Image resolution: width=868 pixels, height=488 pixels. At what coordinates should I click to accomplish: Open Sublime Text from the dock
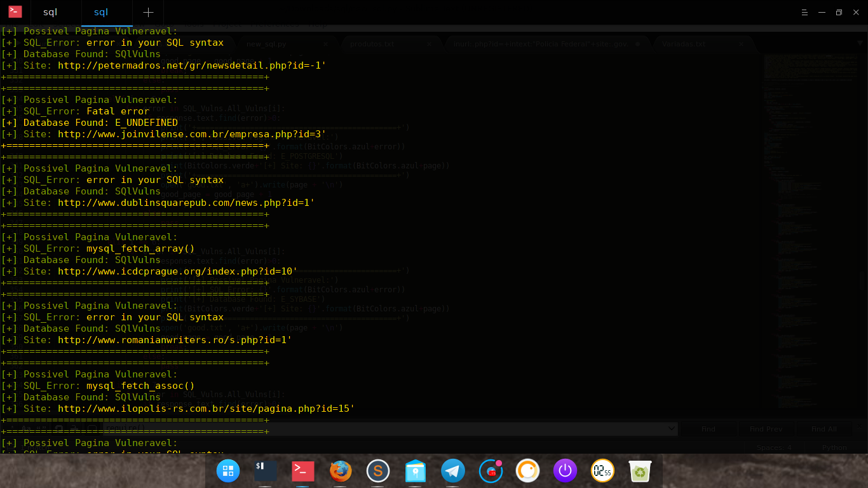point(378,471)
